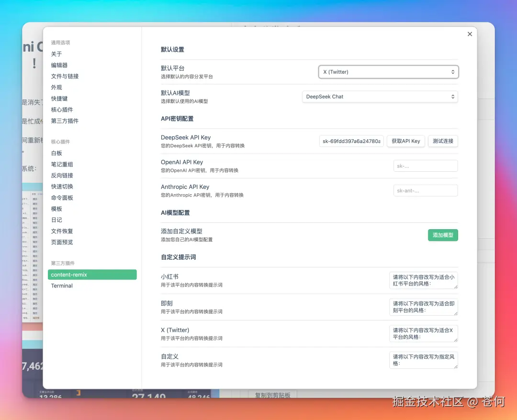Viewport: 517px width, 420px height.
Task: Change default platform from X (Twitter)
Action: pos(388,71)
